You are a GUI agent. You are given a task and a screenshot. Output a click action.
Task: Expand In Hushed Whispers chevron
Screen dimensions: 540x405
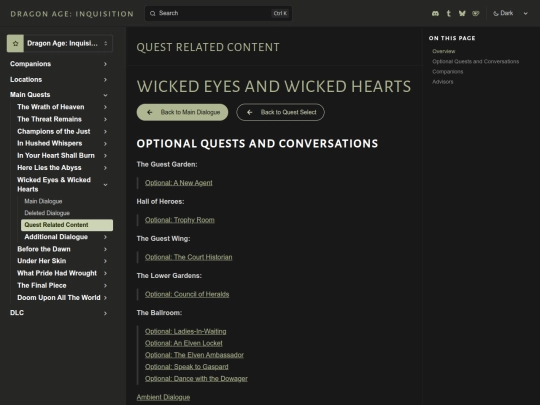[105, 144]
